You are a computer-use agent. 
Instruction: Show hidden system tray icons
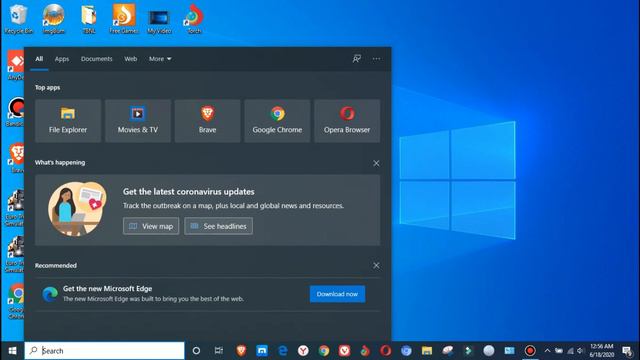[547, 351]
